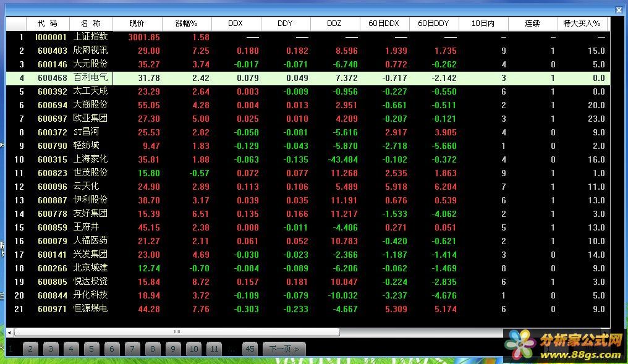Go to page 10
The image size is (628, 364).
(194, 349)
